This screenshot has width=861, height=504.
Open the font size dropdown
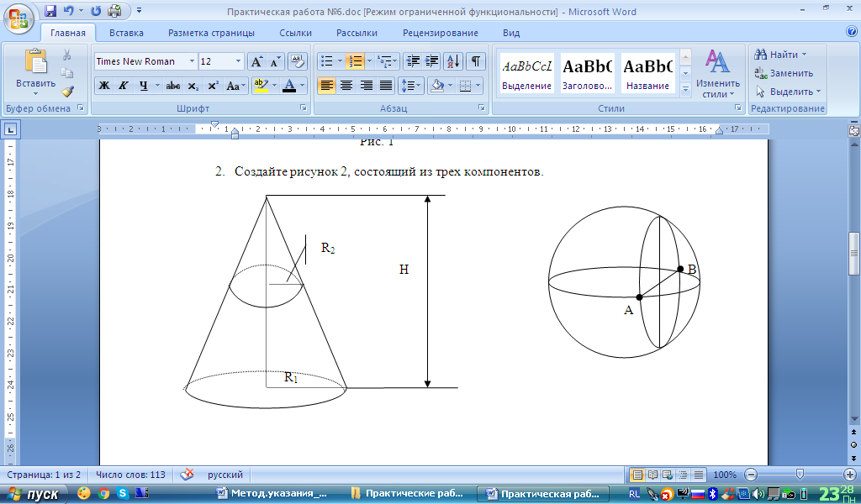click(238, 61)
